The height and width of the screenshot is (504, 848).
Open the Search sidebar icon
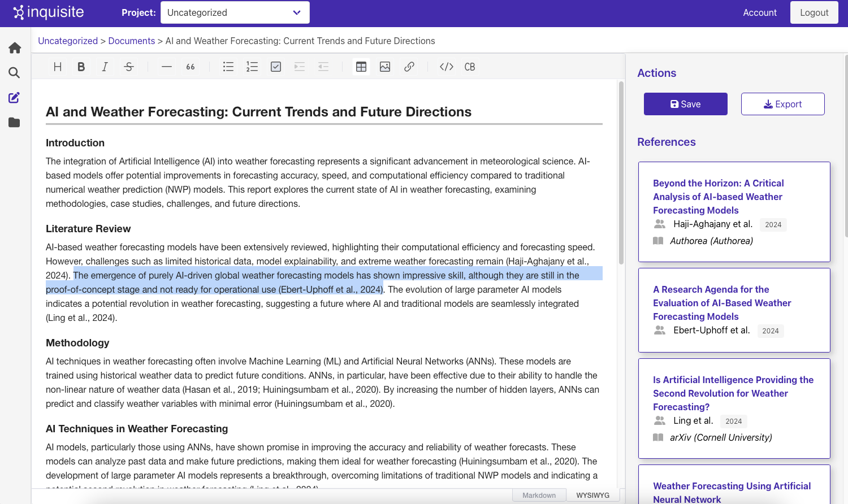15,73
